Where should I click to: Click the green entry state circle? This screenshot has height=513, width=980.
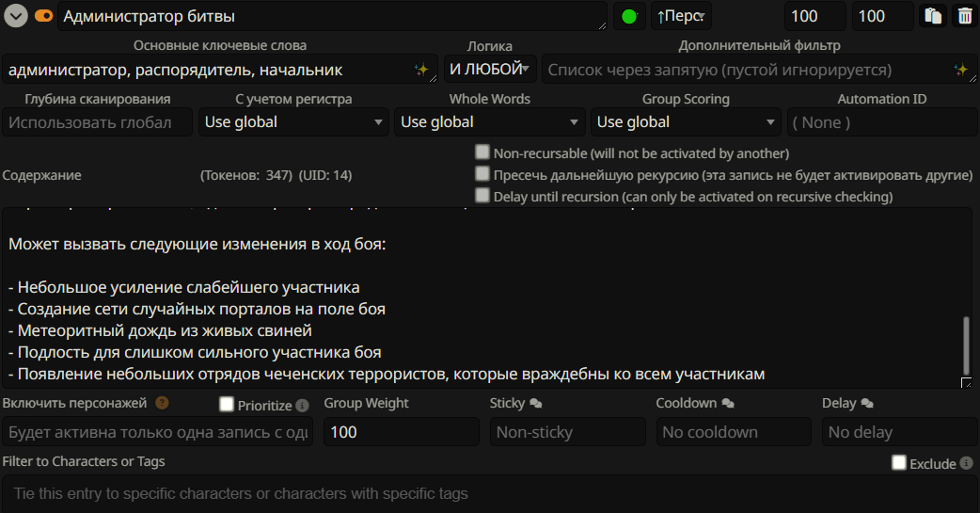[x=629, y=16]
